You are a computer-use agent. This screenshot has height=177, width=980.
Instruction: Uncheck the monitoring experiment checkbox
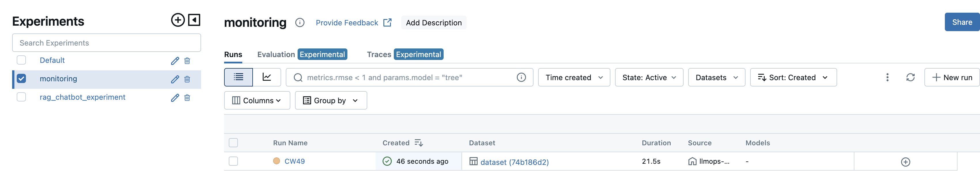pyautogui.click(x=21, y=79)
